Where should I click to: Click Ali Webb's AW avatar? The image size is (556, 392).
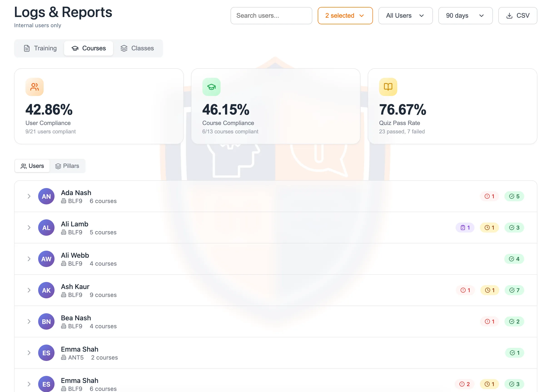tap(46, 259)
